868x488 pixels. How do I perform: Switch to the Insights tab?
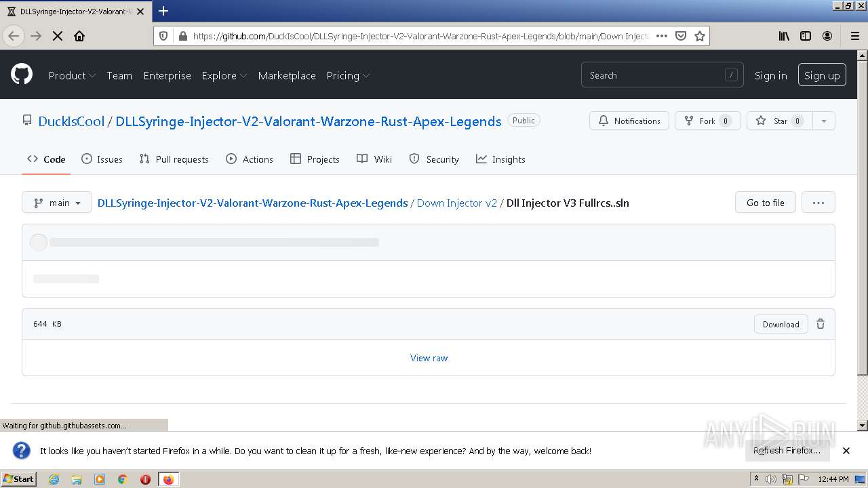[500, 159]
